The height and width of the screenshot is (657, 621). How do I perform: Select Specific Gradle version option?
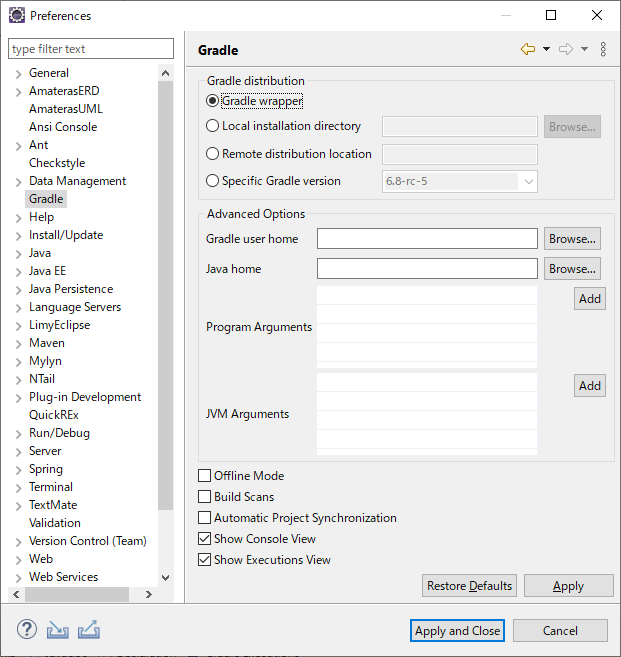212,181
